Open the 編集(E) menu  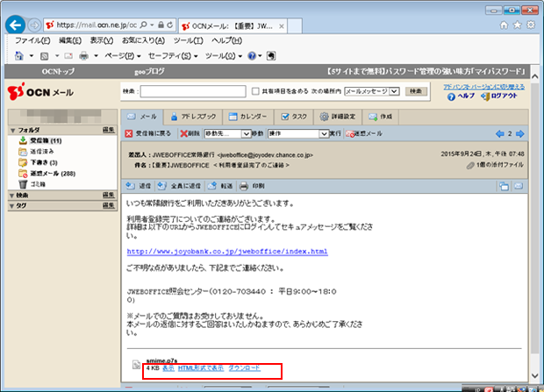pos(70,40)
